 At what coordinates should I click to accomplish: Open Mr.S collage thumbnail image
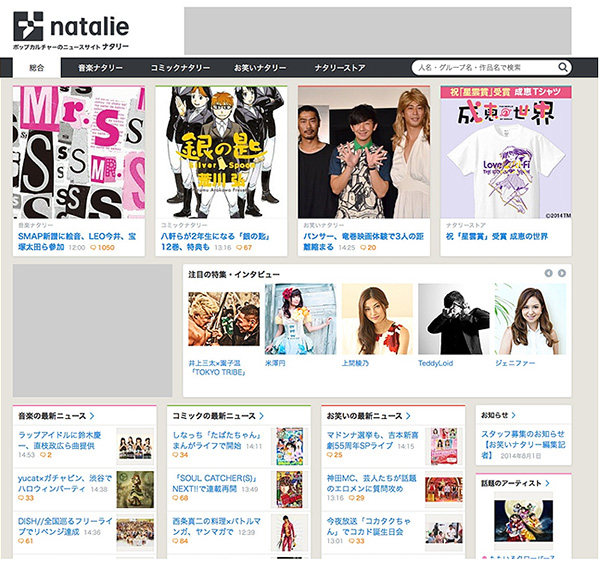[x=79, y=152]
